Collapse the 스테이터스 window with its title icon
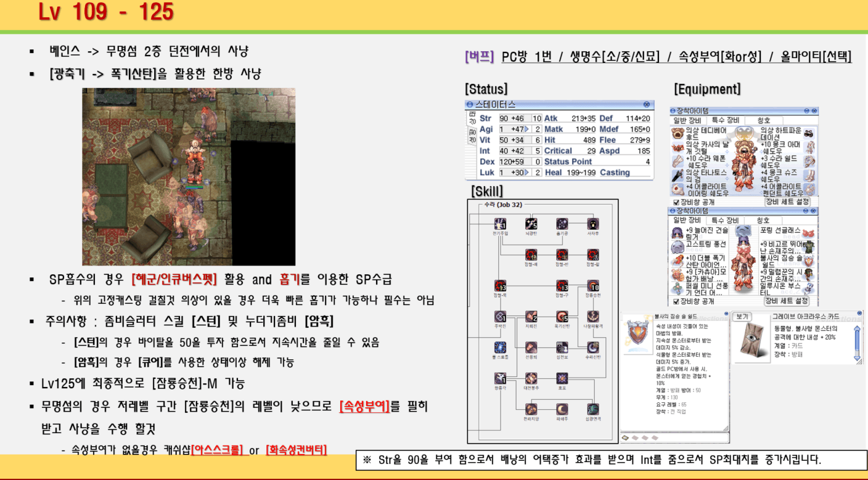 coord(470,105)
